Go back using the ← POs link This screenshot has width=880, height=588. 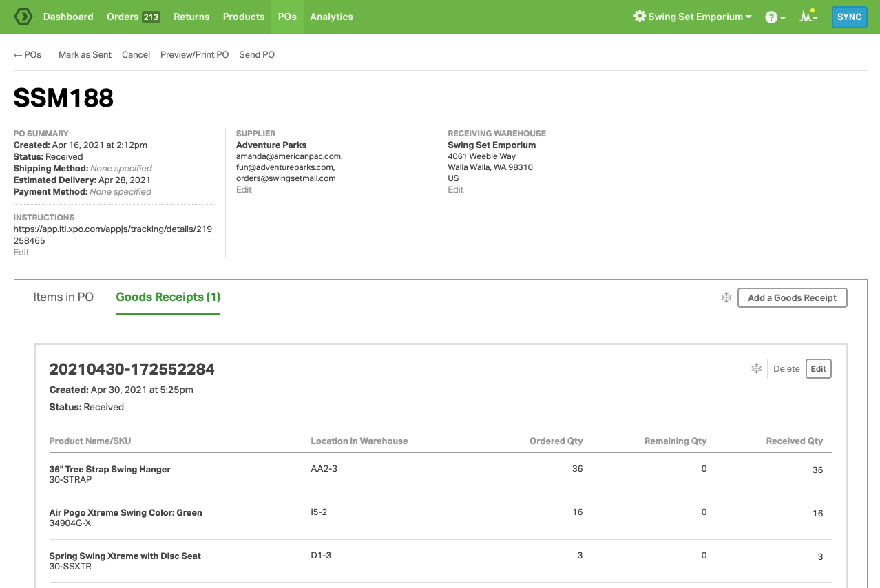click(x=28, y=54)
